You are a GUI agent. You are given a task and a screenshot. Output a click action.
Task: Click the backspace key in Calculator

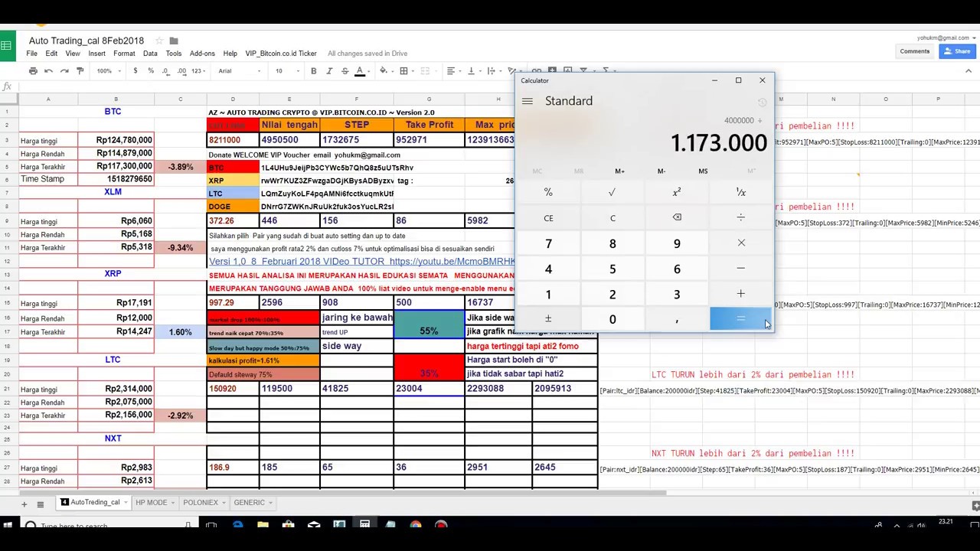676,218
